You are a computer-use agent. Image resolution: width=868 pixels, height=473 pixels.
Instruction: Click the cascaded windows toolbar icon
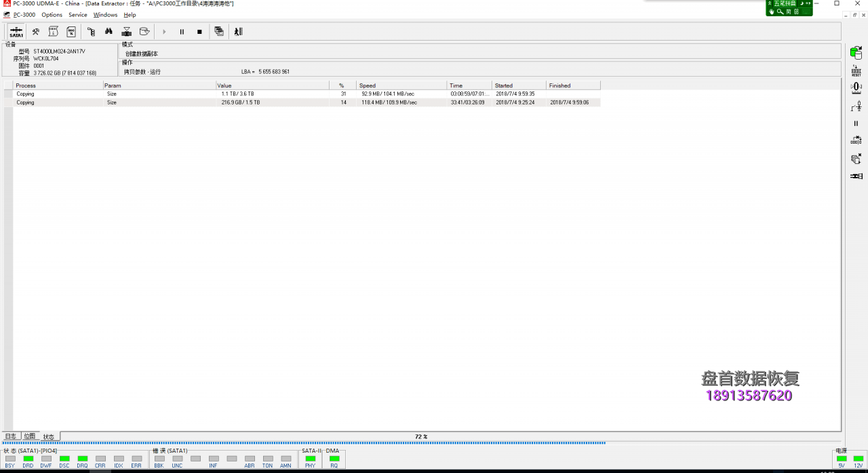[218, 32]
